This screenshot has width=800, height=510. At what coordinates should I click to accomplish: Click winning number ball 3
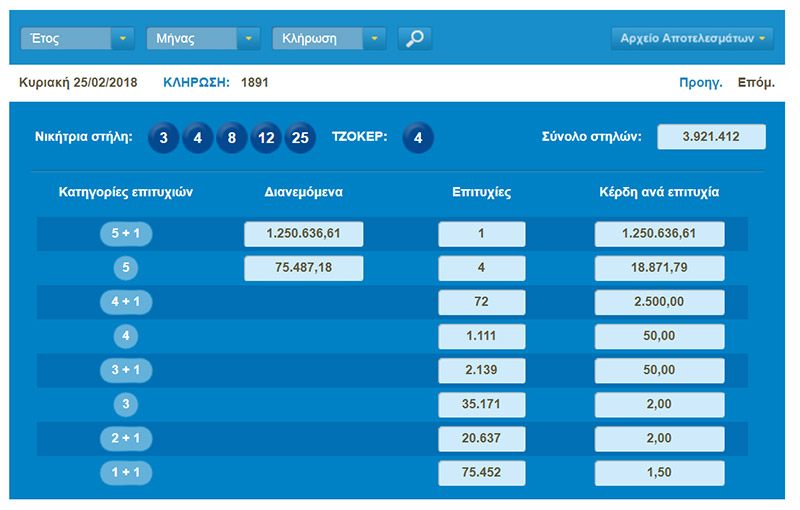click(164, 138)
